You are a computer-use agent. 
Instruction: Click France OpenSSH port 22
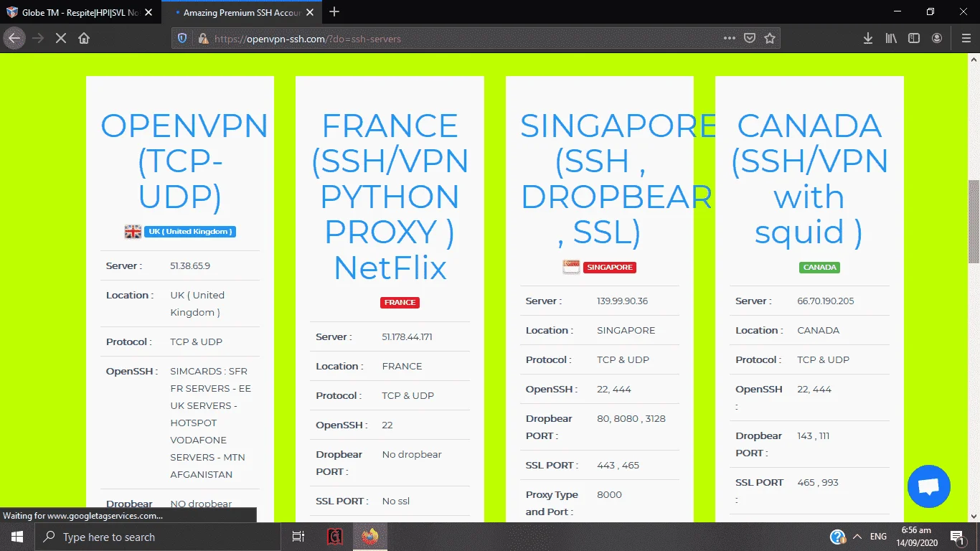coord(387,425)
